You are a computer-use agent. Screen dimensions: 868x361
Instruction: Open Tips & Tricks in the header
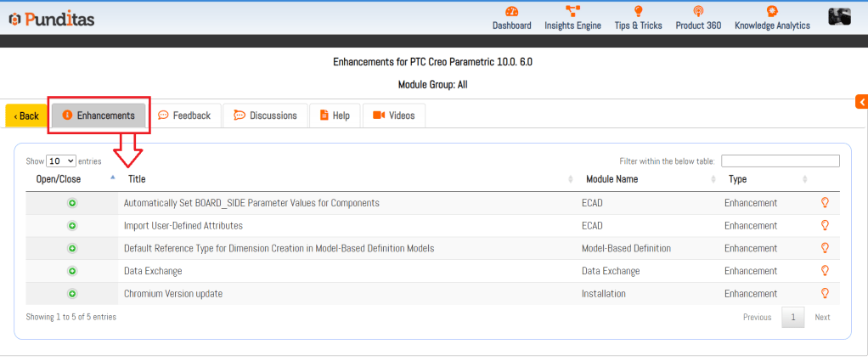click(x=638, y=12)
